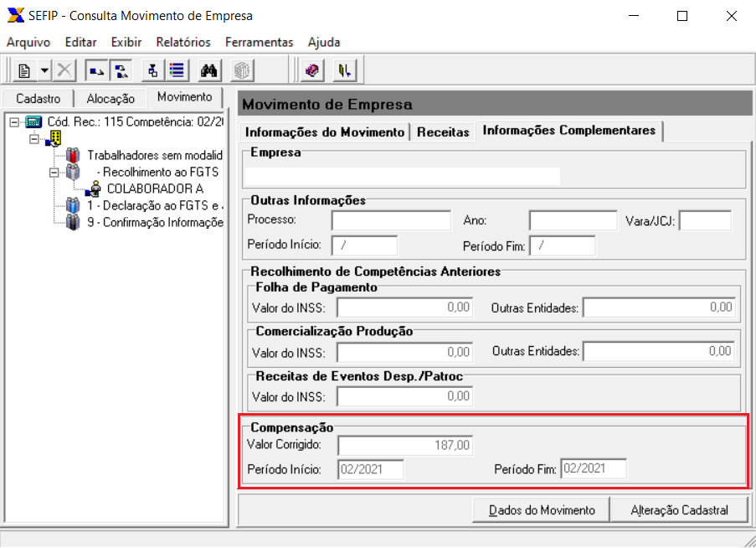Click the Processo input field
This screenshot has width=756, height=548.
point(389,220)
